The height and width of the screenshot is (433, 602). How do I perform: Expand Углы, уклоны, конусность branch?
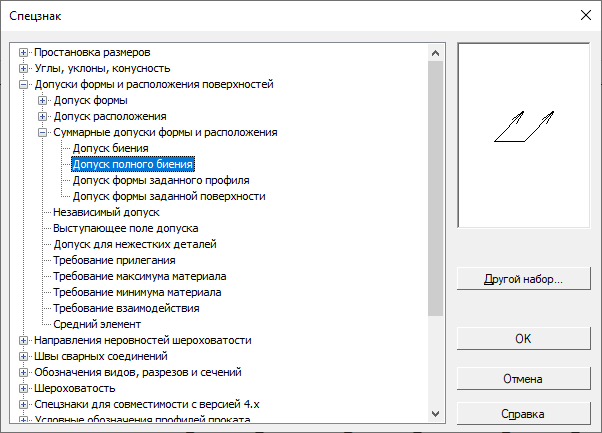coord(25,68)
